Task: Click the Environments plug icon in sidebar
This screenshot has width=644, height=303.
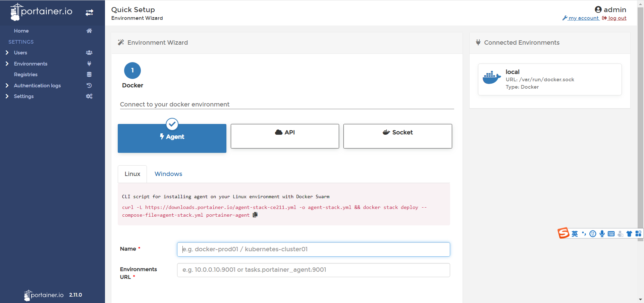Action: pyautogui.click(x=89, y=63)
